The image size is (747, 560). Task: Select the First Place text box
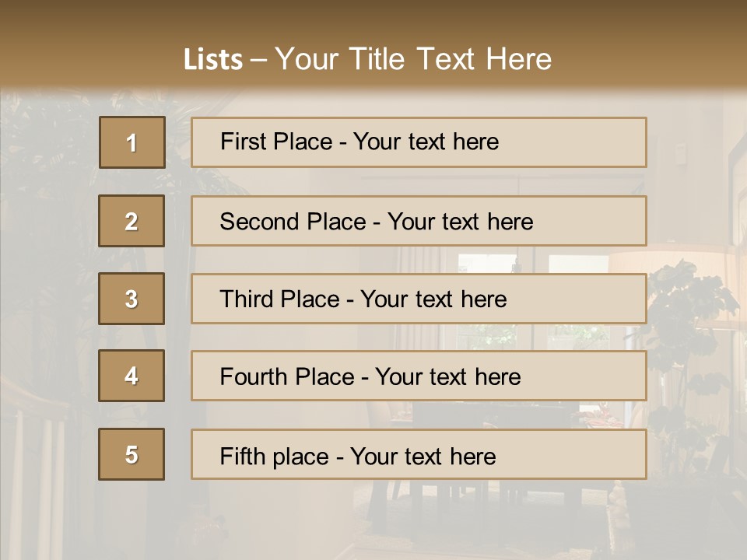(x=419, y=142)
